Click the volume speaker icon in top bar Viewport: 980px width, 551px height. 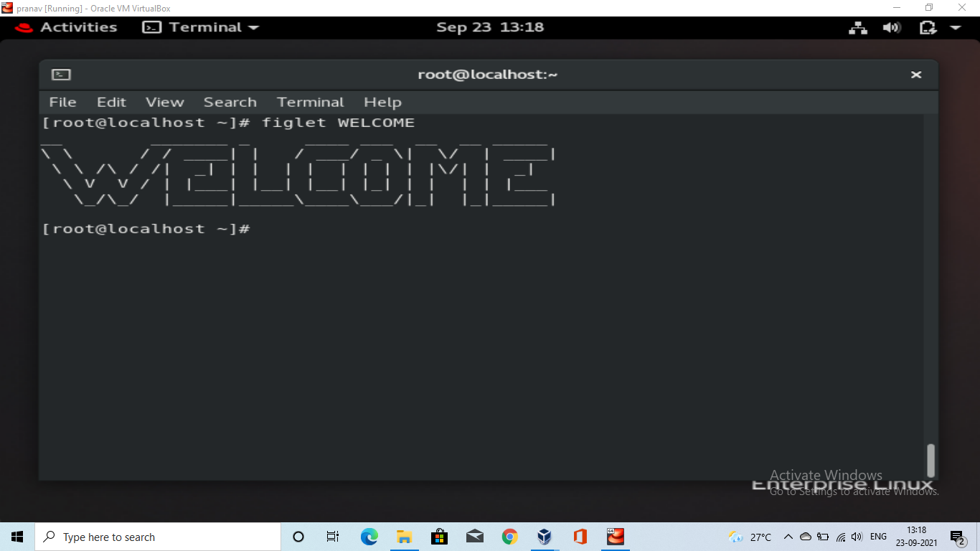(x=892, y=27)
